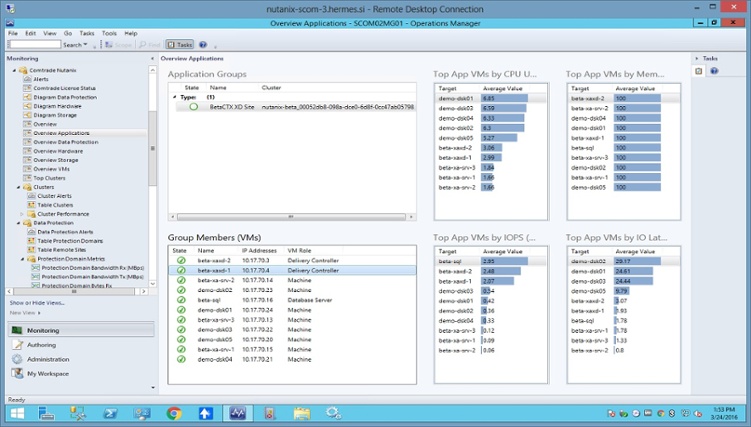Select beta-xa-srv-2 row in Memory chart
The height and width of the screenshot is (427, 751).
(x=623, y=108)
